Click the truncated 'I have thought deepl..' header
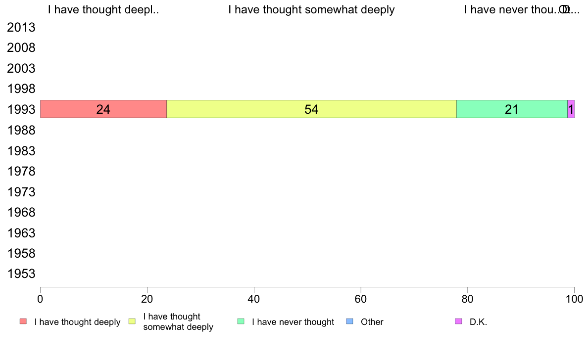 coord(103,10)
